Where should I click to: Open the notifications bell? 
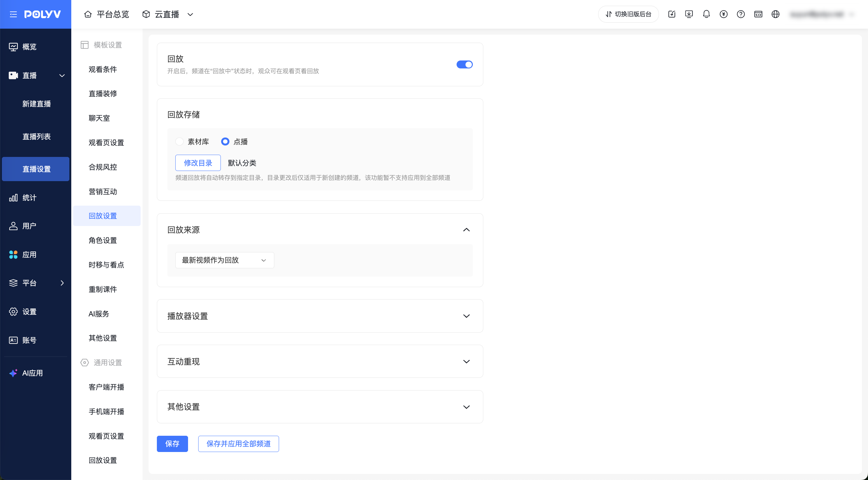click(706, 14)
